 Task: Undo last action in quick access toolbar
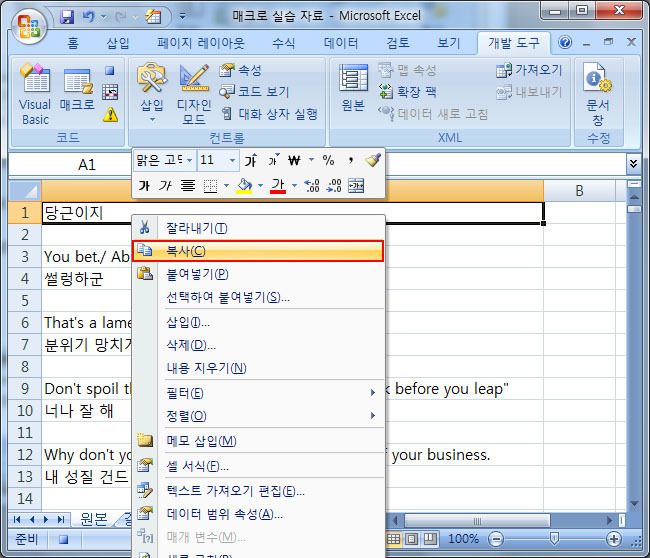(88, 17)
